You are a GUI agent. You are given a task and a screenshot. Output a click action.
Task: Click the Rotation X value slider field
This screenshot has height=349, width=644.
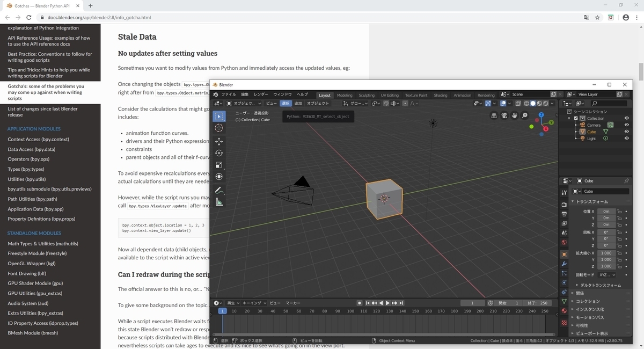[x=605, y=232]
